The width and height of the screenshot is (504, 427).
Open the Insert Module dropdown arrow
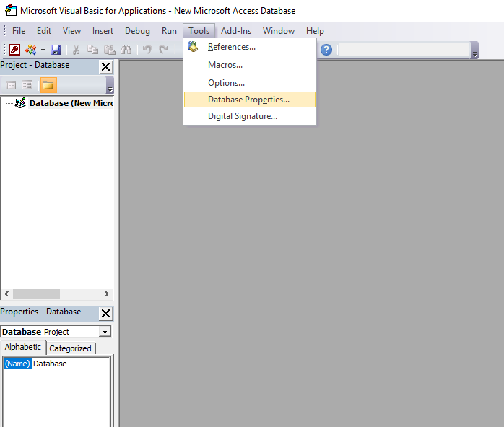click(x=43, y=50)
